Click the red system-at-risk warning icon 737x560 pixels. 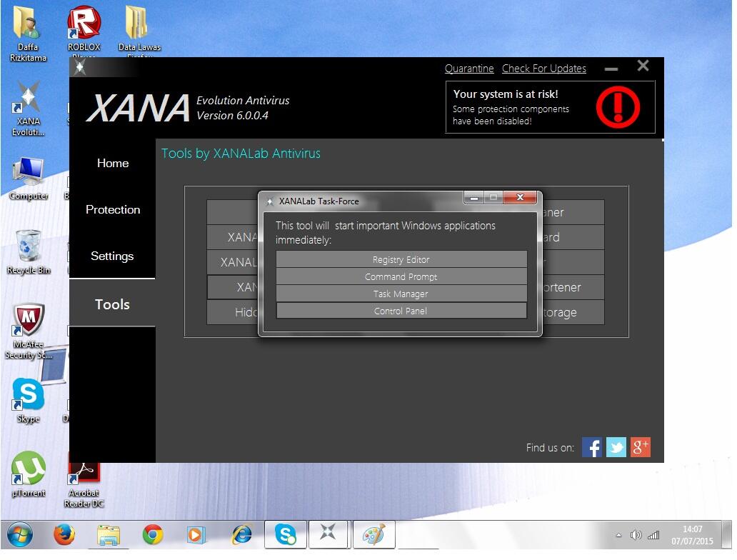coord(618,107)
